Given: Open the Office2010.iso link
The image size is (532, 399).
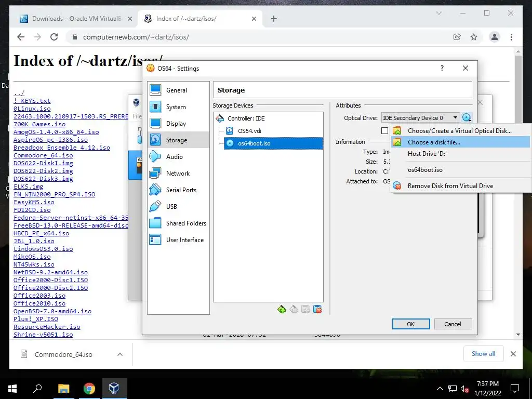Looking at the screenshot, I should [39, 303].
